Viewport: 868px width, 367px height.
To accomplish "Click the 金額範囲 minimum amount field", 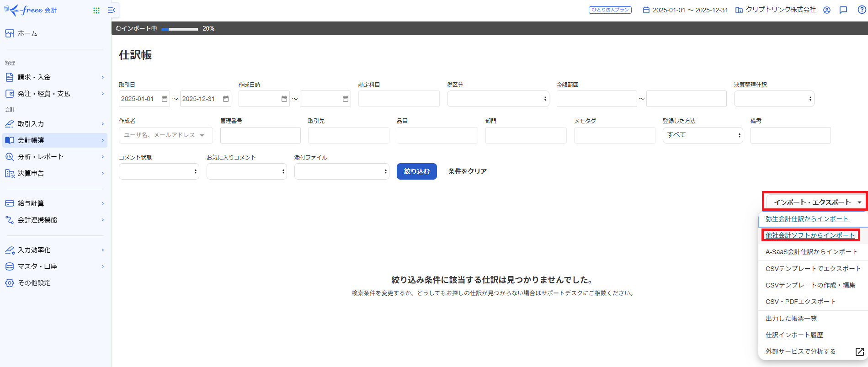I will 597,99.
